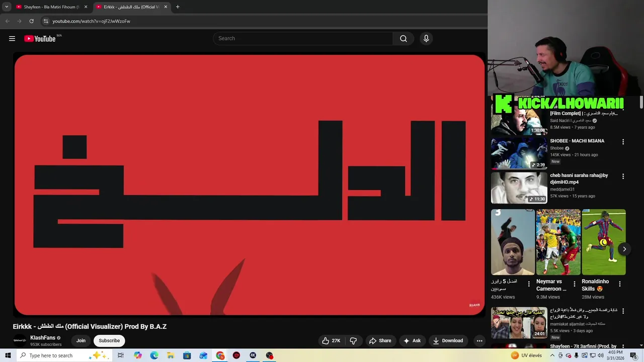Open the KlashFans channel name link
This screenshot has height=362, width=644.
click(x=43, y=338)
